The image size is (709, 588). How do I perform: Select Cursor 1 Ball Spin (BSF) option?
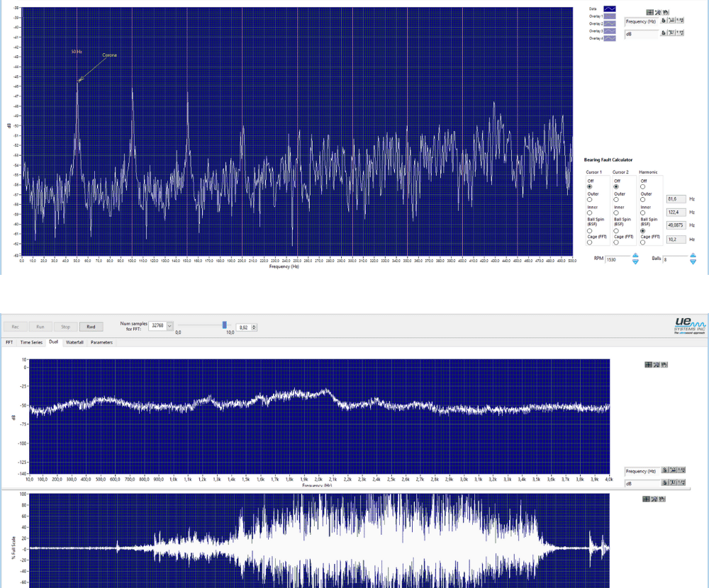[x=590, y=230]
